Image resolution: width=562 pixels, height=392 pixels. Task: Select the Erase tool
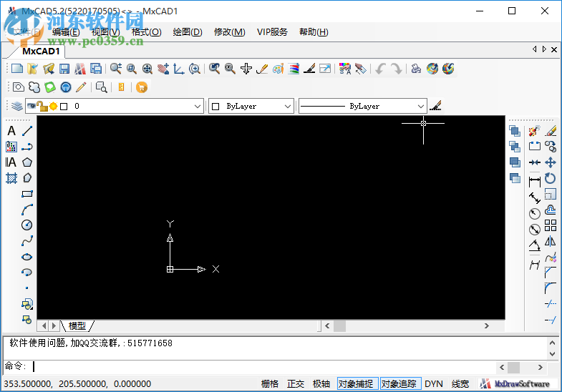[550, 131]
